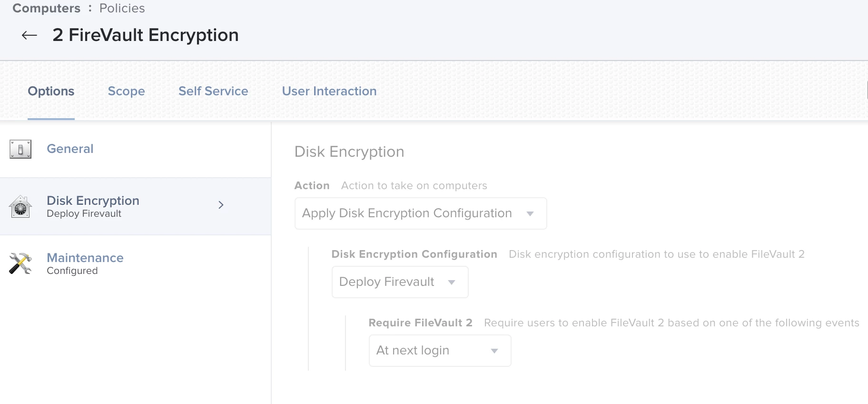Switch to the Options tab
The width and height of the screenshot is (868, 404).
click(x=51, y=91)
